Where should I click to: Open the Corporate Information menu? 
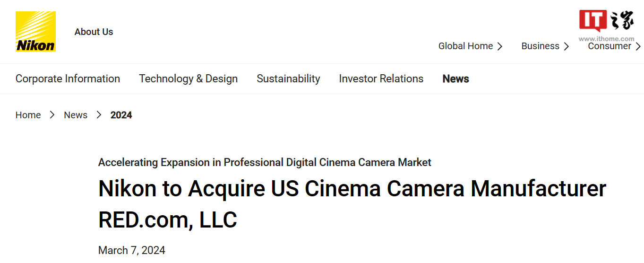(68, 79)
